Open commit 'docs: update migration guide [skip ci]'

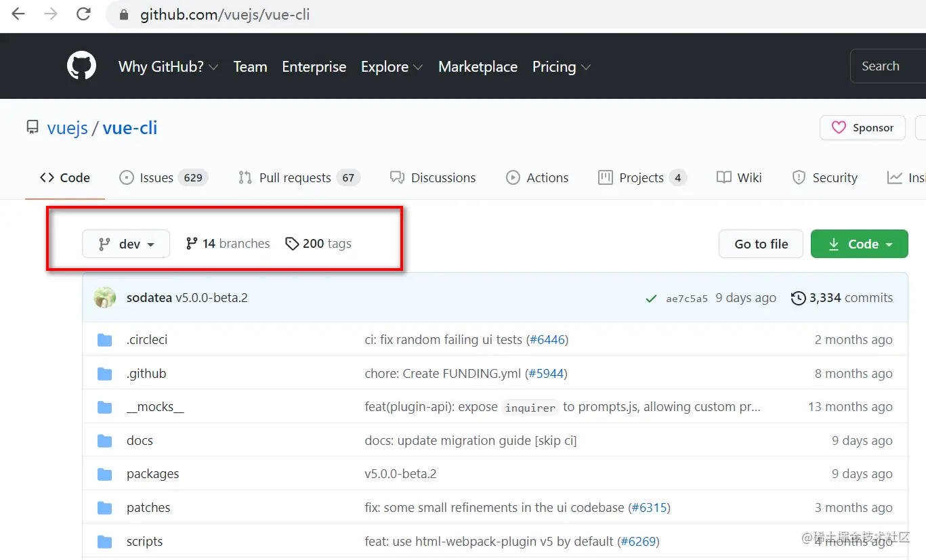(471, 441)
